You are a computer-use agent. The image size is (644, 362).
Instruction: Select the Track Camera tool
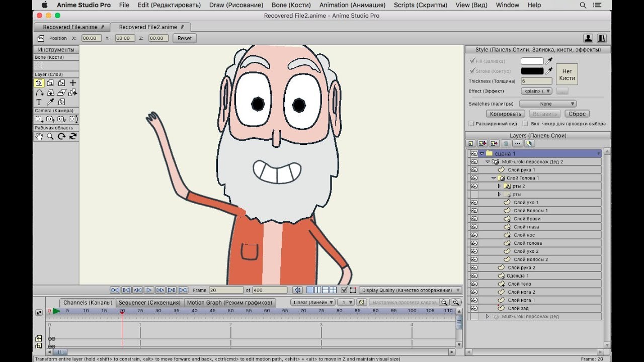(x=39, y=119)
